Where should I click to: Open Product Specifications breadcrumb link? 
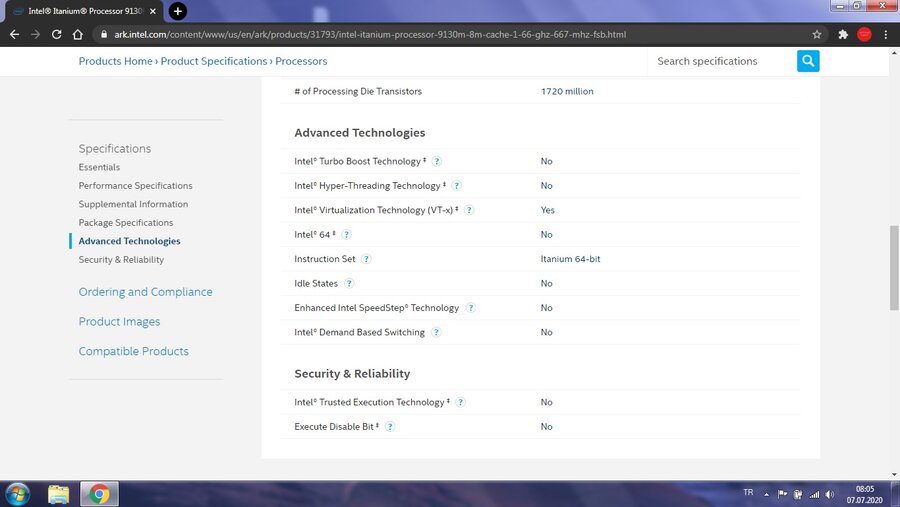[x=214, y=61]
